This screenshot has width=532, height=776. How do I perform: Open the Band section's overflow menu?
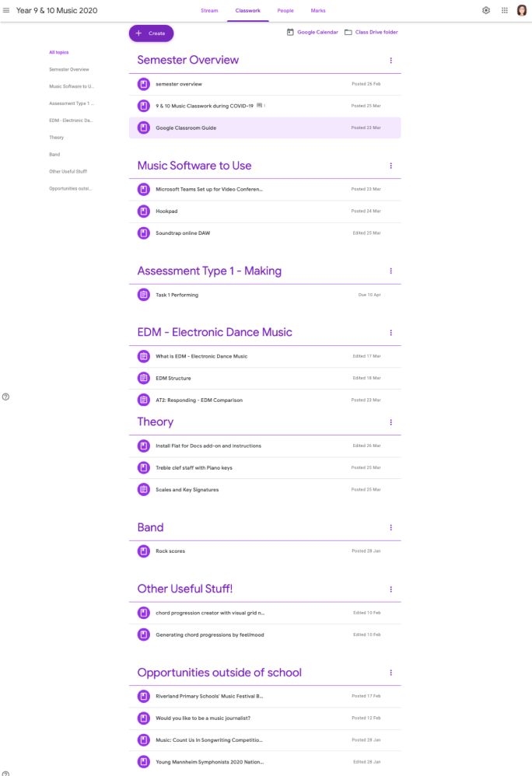(391, 527)
